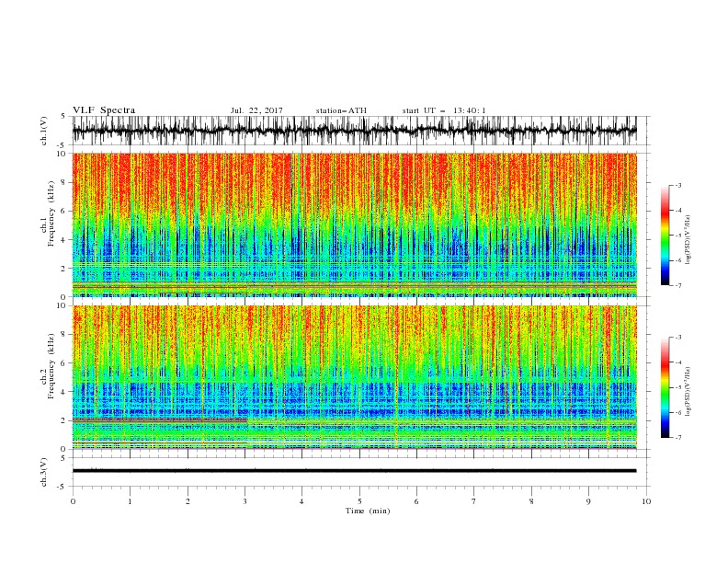Click inside the ch.2 spectrogram panel

(354, 377)
